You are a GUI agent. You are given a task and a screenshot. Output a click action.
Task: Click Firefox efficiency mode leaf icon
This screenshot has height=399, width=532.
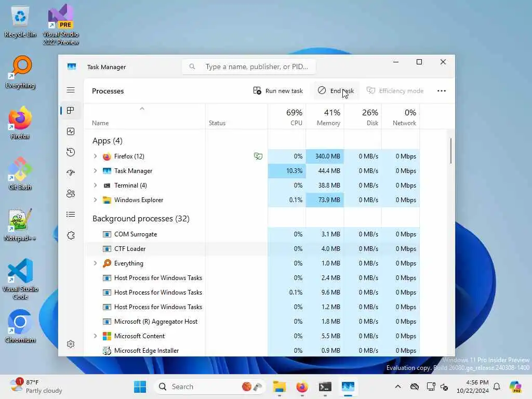pos(258,156)
